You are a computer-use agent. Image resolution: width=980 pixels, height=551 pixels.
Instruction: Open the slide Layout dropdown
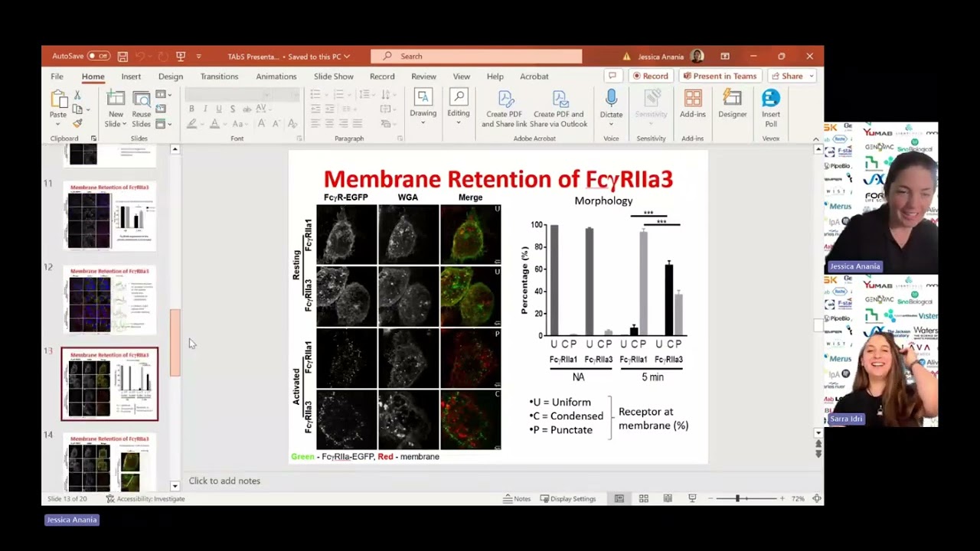coord(162,95)
